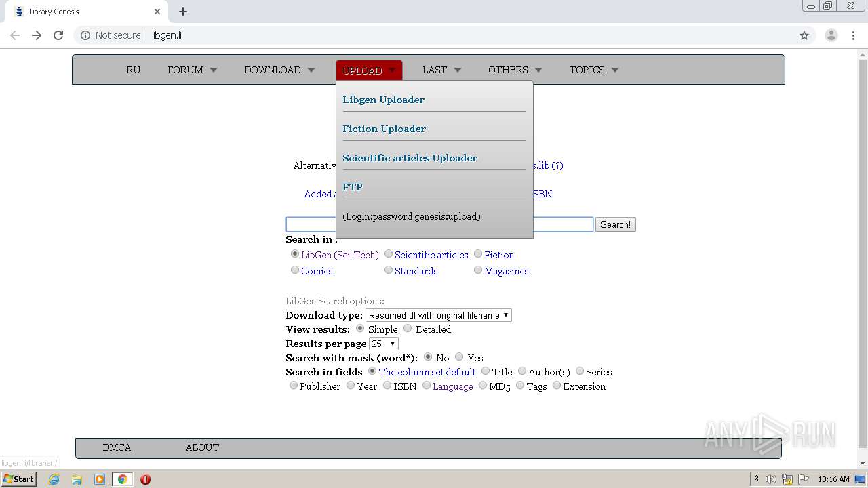Expand the TOPICS menu
Viewport: 868px width, 488px height.
point(594,70)
